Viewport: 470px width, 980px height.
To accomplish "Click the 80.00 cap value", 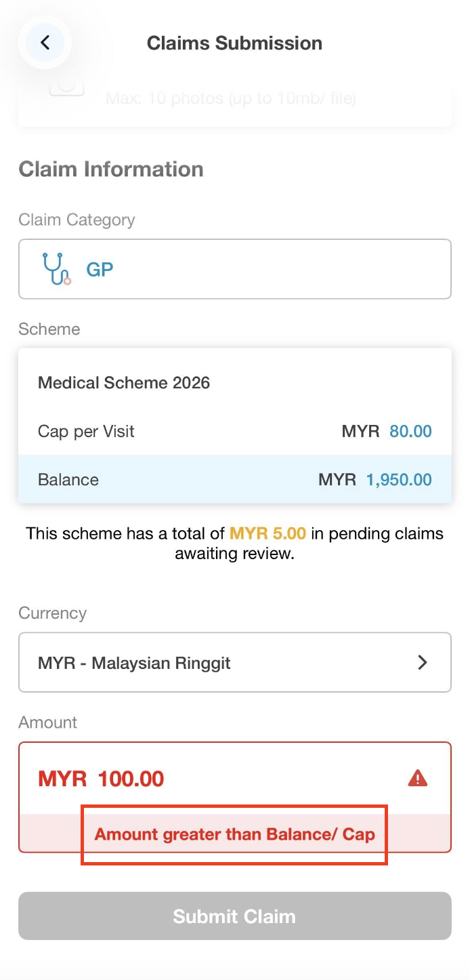I will tap(410, 431).
